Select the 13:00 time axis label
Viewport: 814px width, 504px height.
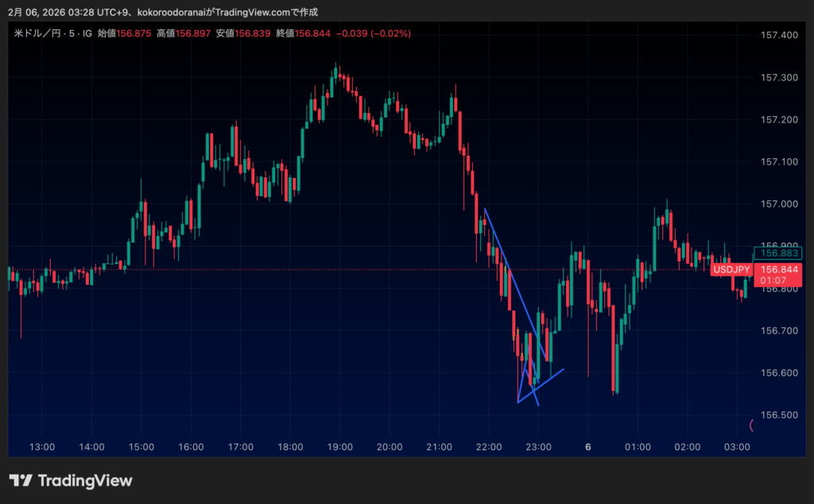pyautogui.click(x=42, y=447)
